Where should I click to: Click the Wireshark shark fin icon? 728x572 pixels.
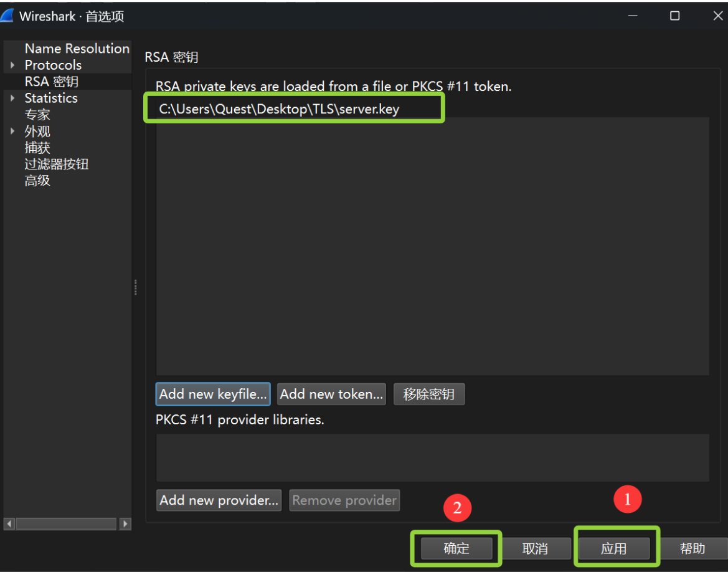[7, 16]
